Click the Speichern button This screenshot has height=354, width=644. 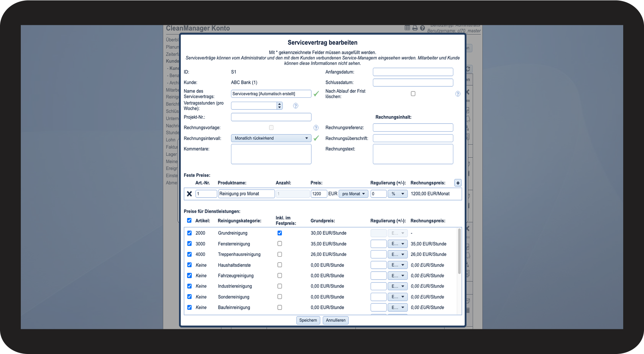pos(308,320)
